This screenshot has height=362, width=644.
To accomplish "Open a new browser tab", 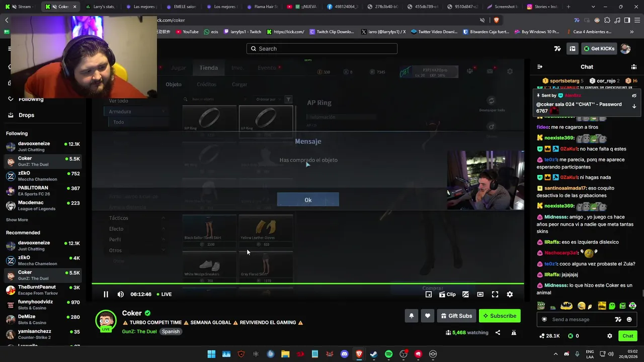I will [x=569, y=7].
